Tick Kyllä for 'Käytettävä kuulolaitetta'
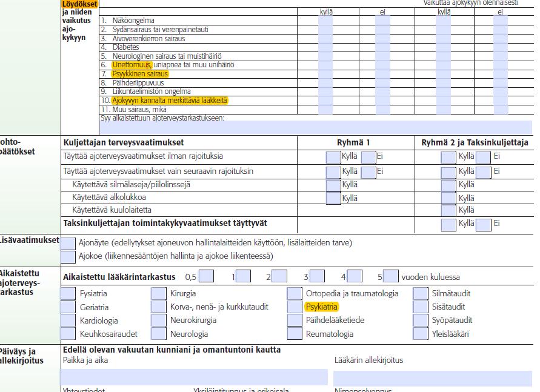This screenshot has width=540, height=392. pyautogui.click(x=448, y=210)
